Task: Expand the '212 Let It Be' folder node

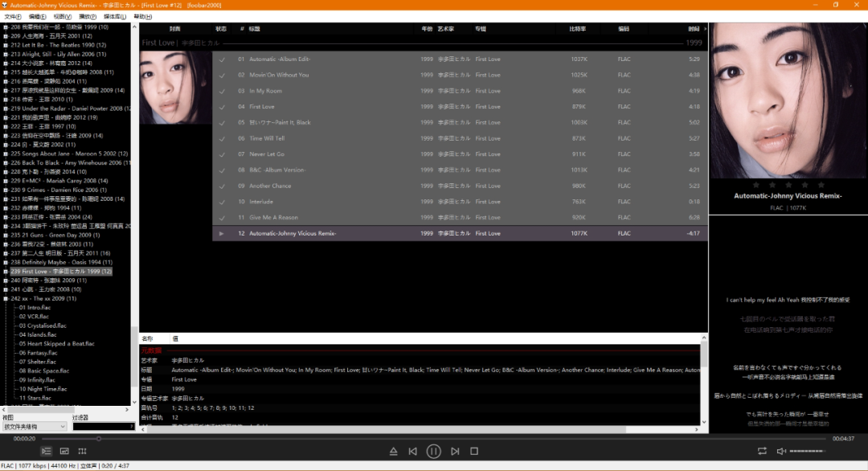Action: coord(6,45)
